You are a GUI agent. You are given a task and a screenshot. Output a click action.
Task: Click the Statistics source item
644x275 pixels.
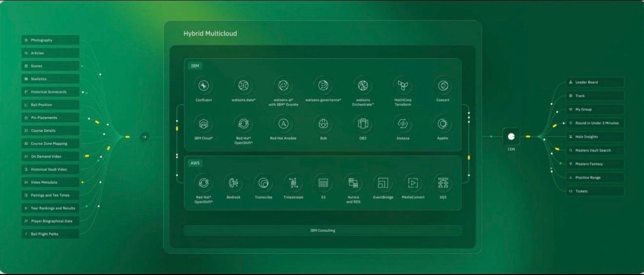[x=50, y=79]
